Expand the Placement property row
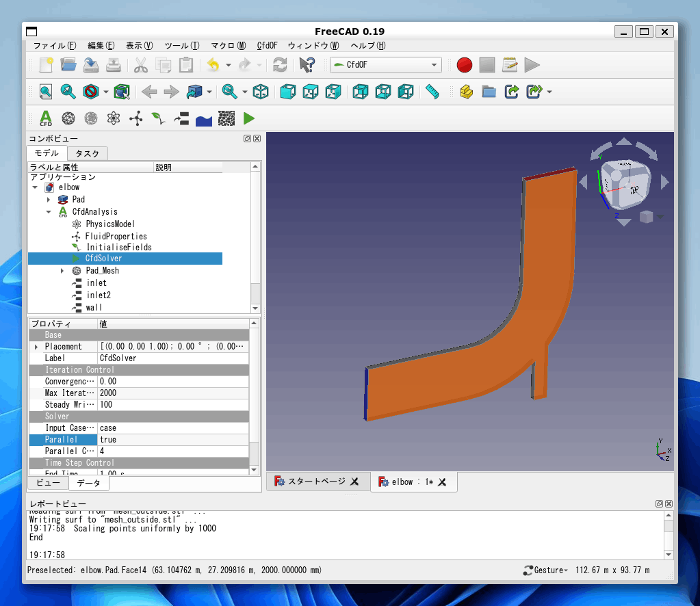This screenshot has height=606, width=700. [x=36, y=347]
